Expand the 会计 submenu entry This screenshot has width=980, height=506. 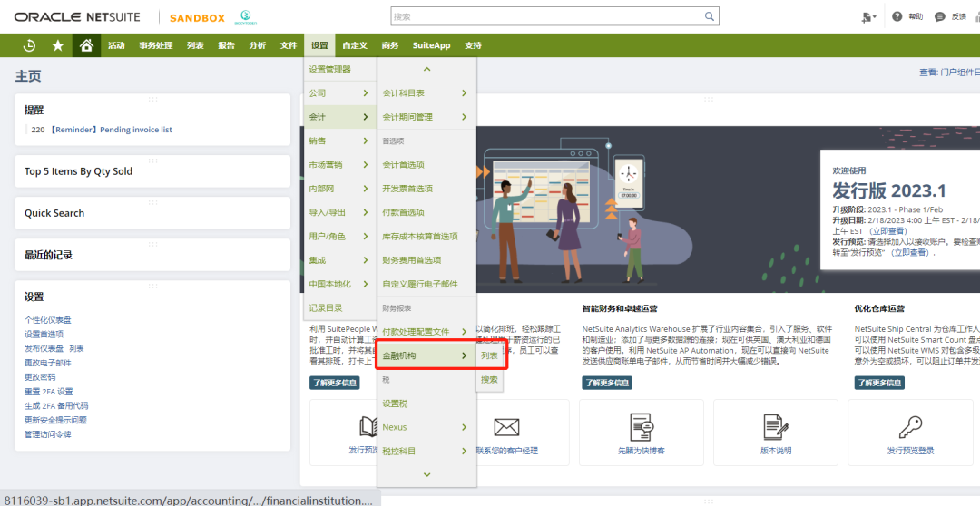tap(340, 117)
